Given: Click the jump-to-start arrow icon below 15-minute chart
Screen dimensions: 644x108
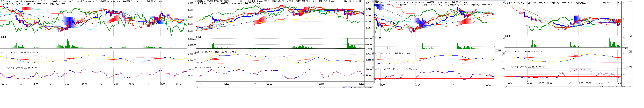Looking at the screenshot, I should [x=343, y=88].
